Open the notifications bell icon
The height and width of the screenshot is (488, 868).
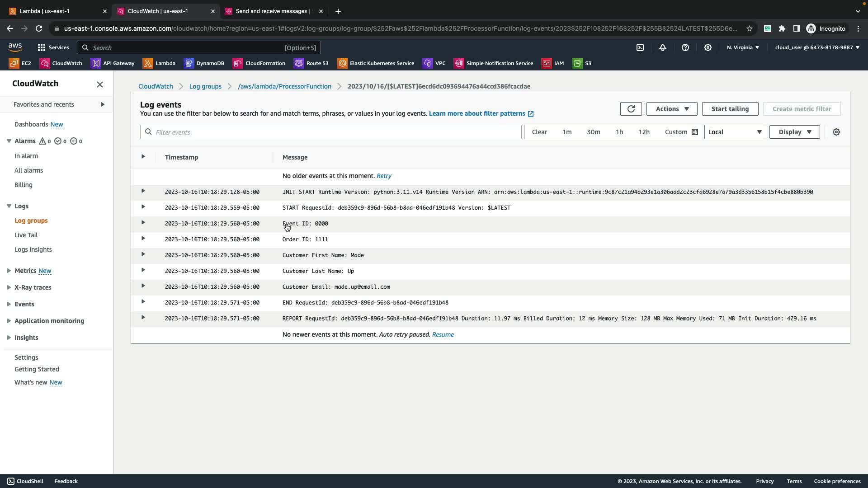(x=662, y=47)
